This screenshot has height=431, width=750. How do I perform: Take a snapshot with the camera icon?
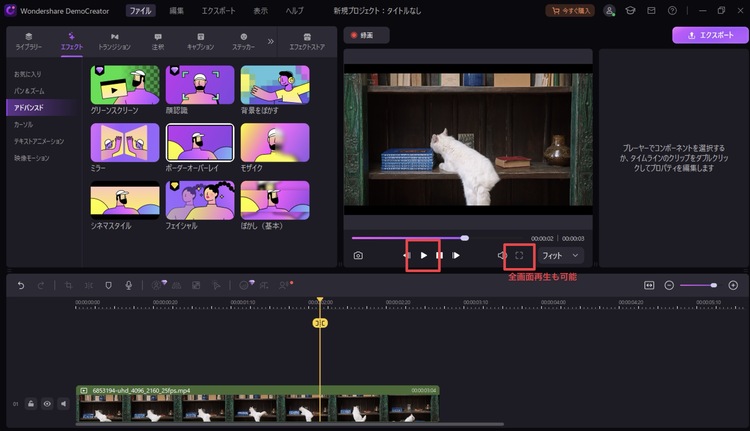coord(358,255)
